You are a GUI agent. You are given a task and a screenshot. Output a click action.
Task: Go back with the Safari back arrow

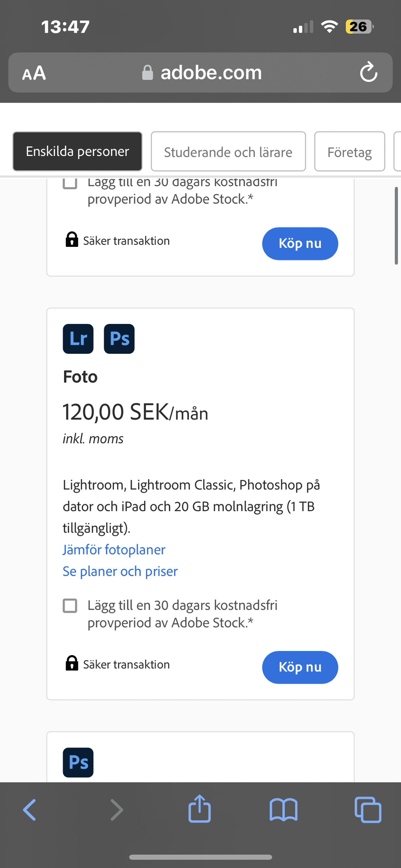(29, 810)
